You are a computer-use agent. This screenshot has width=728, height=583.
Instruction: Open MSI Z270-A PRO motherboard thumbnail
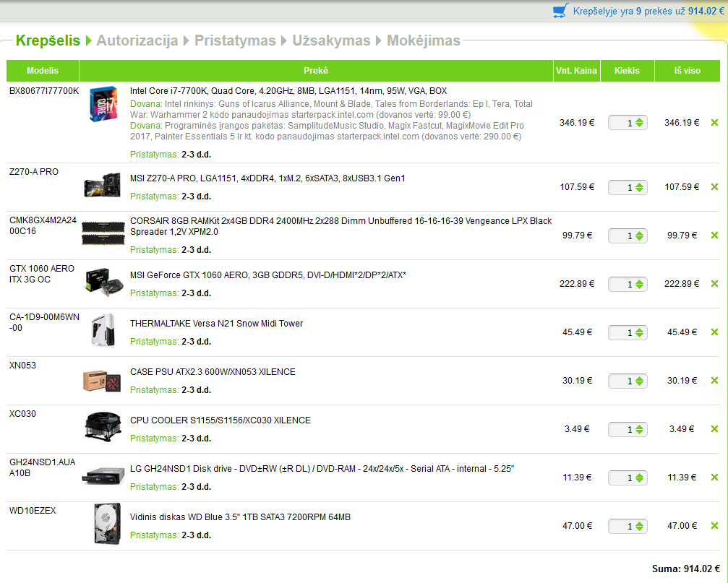pyautogui.click(x=103, y=185)
